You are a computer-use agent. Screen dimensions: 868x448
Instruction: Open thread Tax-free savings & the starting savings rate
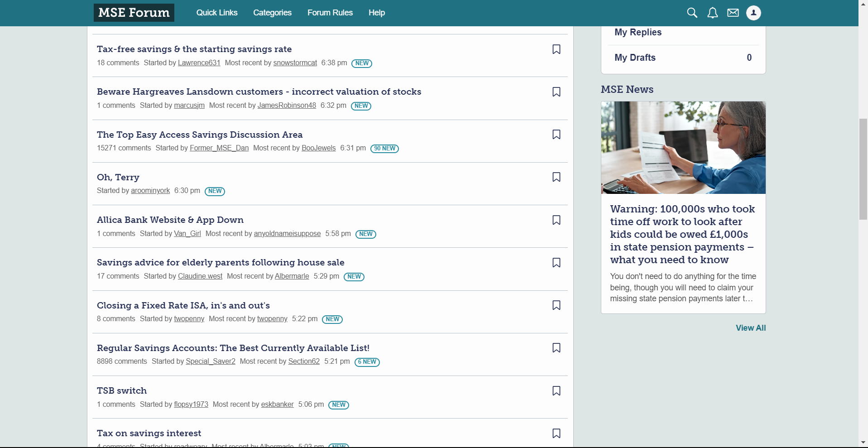click(x=194, y=49)
